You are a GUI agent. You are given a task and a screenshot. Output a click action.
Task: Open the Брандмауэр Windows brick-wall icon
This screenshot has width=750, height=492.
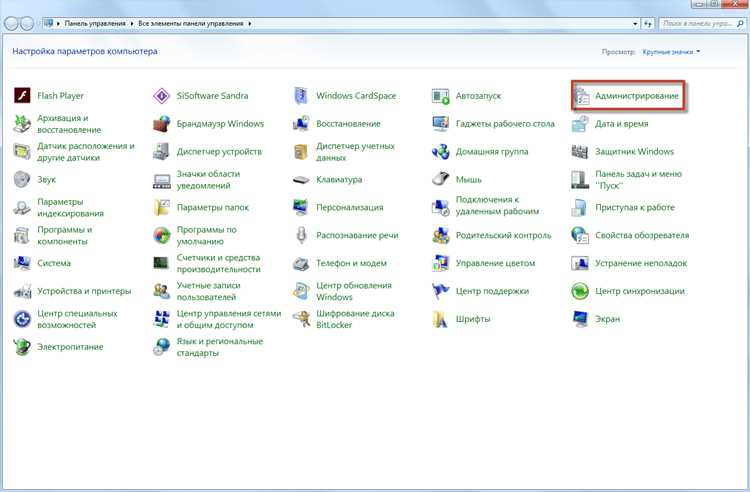tap(162, 124)
